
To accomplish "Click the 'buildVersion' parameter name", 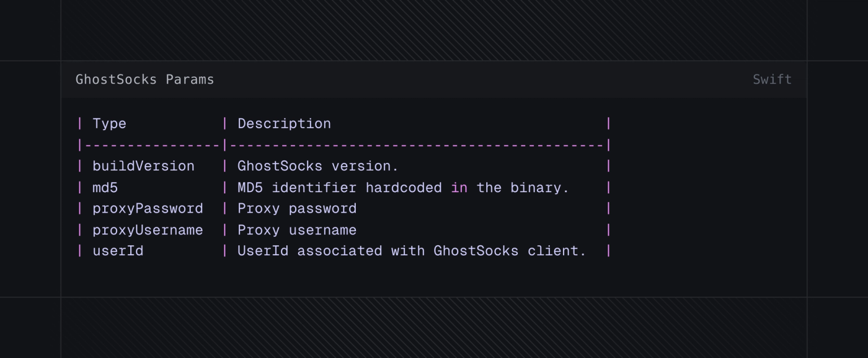I will pos(143,166).
